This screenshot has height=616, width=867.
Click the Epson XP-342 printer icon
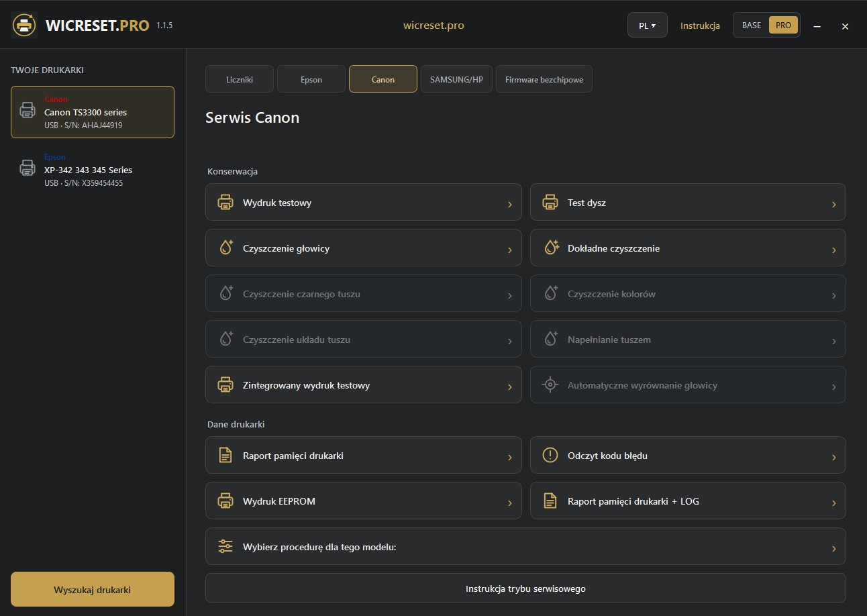[x=28, y=168]
